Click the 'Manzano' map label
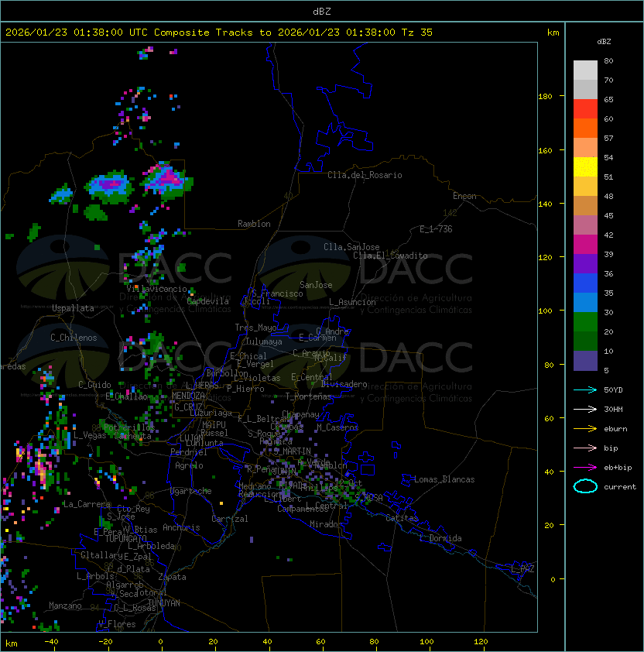 (65, 606)
